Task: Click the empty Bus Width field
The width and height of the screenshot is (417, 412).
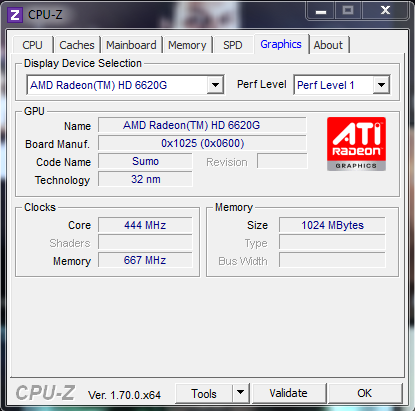Action: click(x=332, y=260)
